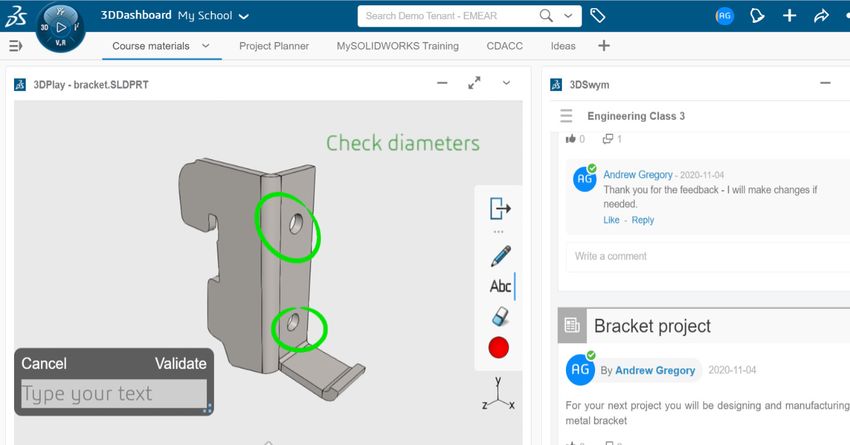Click 3DSwym widget app icon
Image resolution: width=850 pixels, height=445 pixels.
[556, 85]
